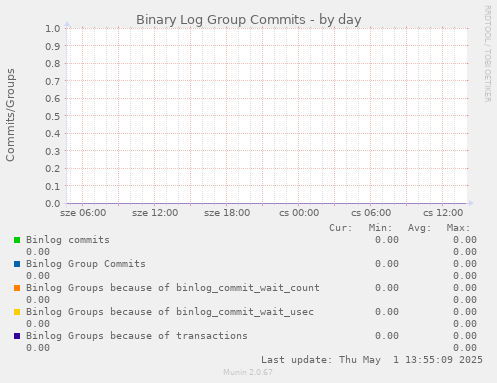The width and height of the screenshot is (497, 383).
Task: Click the orange binlog_commit_wait_count legend swatch
Action: coord(17,288)
